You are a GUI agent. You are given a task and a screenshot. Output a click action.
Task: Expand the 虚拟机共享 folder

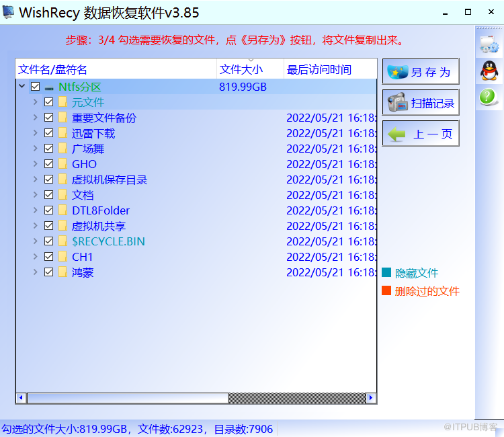click(36, 225)
